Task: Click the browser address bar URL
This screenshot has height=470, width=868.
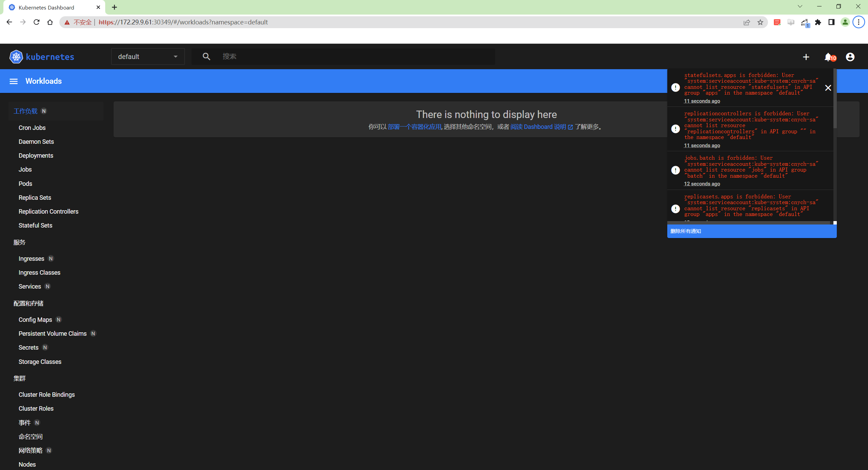Action: click(183, 22)
